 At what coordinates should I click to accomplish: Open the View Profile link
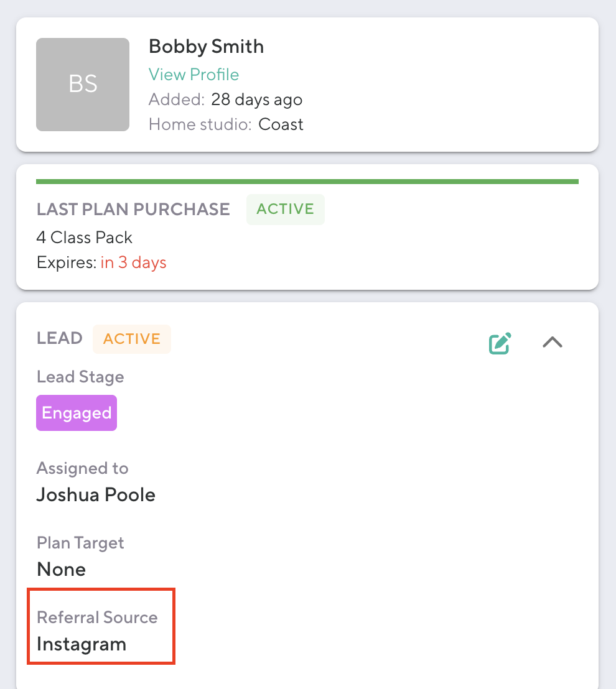click(194, 75)
